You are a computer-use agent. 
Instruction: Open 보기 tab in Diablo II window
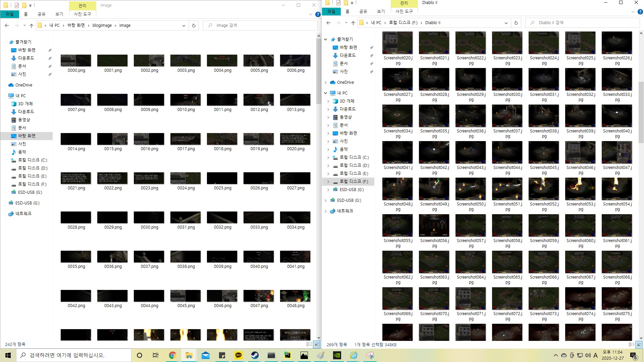click(x=381, y=11)
